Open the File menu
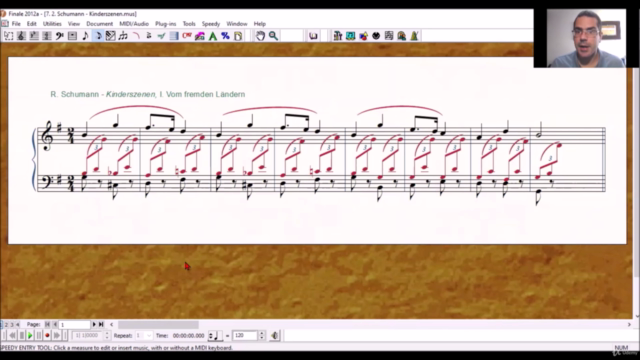Image resolution: width=640 pixels, height=360 pixels. click(16, 24)
